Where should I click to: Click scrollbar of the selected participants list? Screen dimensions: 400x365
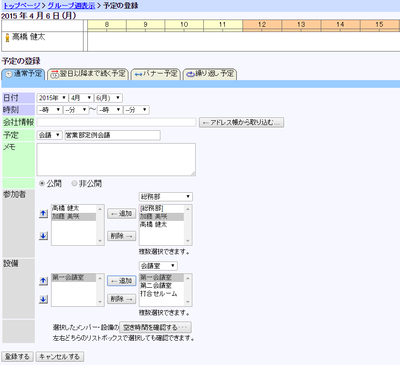coord(100,225)
